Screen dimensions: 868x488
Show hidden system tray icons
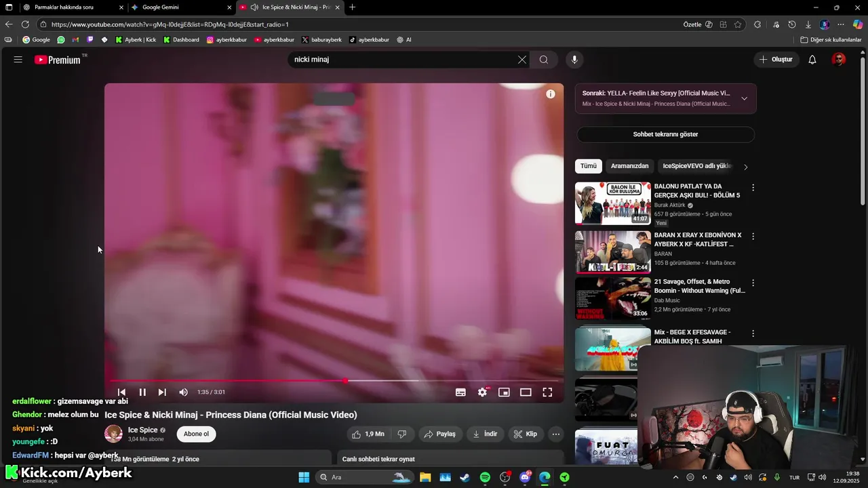coord(675,477)
